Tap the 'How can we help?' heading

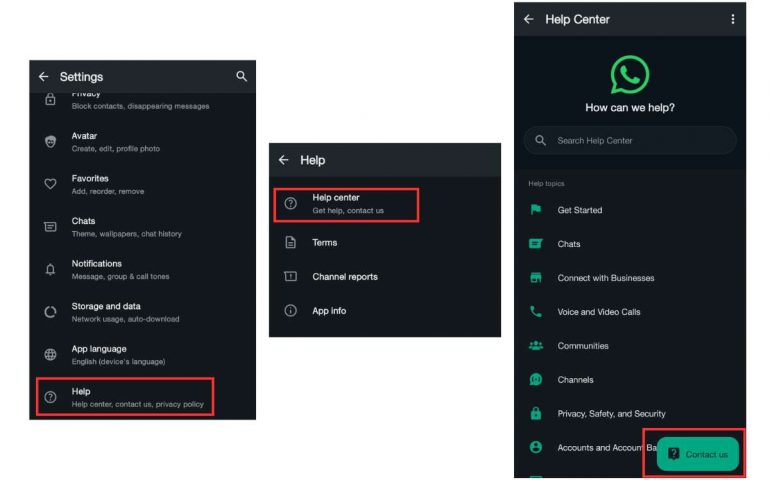pos(630,108)
